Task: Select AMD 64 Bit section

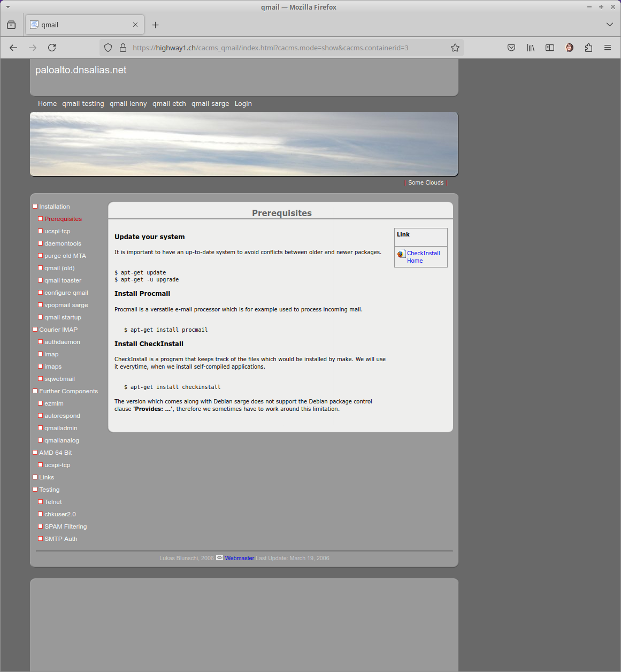Action: click(x=55, y=453)
